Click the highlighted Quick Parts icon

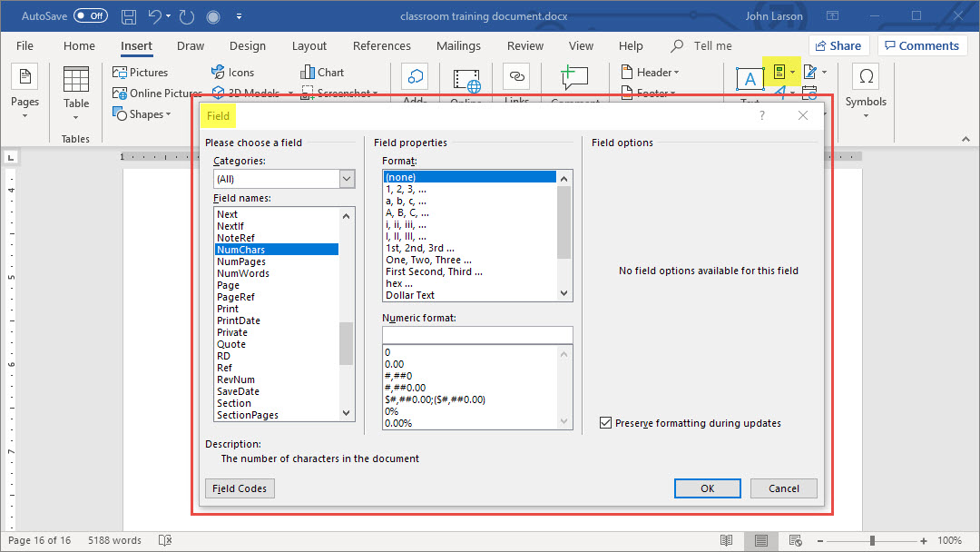click(x=779, y=72)
